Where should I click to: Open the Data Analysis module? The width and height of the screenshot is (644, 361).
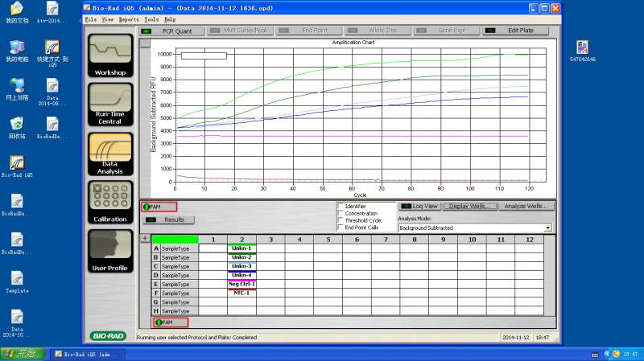point(110,154)
